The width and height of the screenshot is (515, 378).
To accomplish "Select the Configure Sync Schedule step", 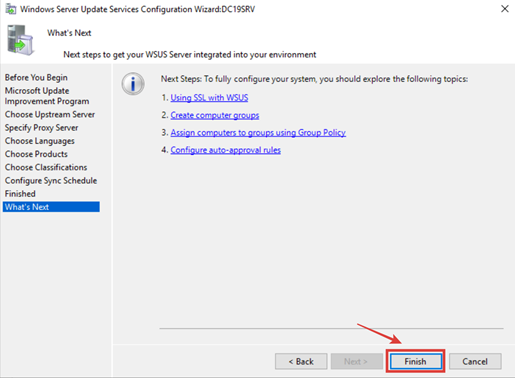I will click(51, 180).
